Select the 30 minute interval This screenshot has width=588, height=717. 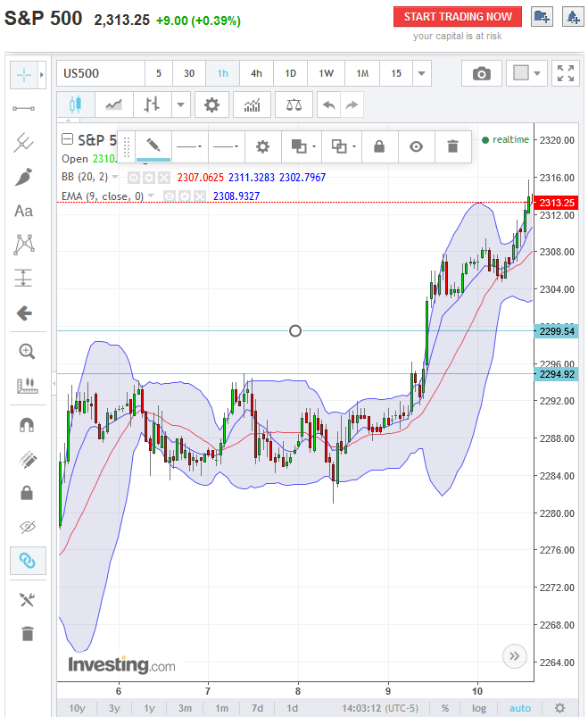tap(189, 73)
